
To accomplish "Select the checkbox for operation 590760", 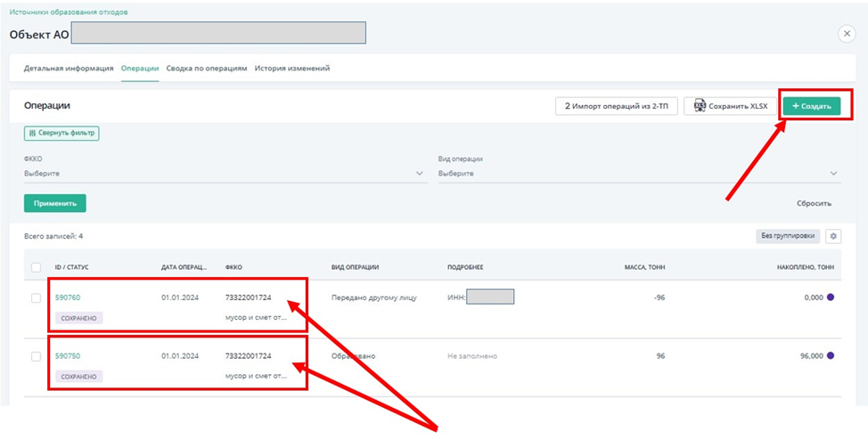I will click(x=36, y=297).
